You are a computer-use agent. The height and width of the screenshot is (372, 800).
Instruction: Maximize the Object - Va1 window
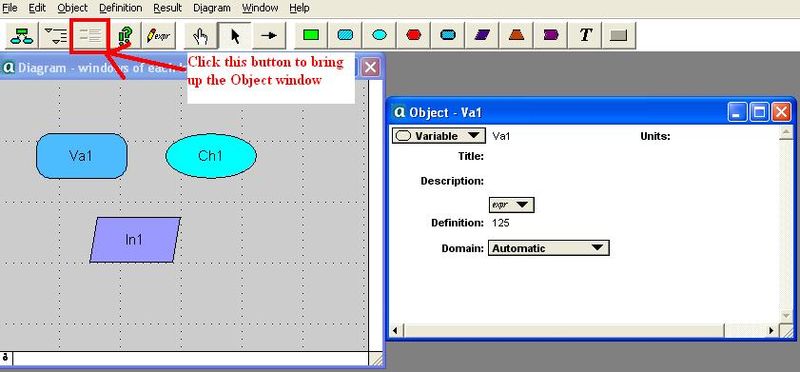[x=759, y=112]
